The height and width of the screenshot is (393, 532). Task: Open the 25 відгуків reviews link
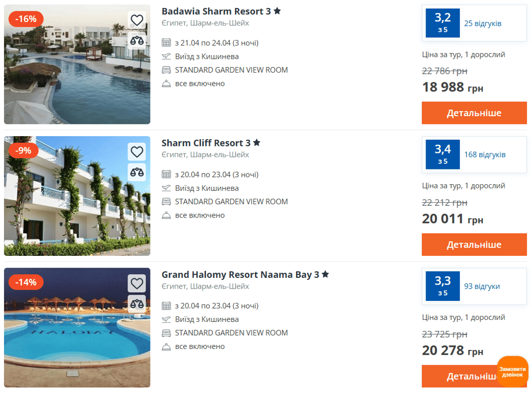(x=482, y=24)
